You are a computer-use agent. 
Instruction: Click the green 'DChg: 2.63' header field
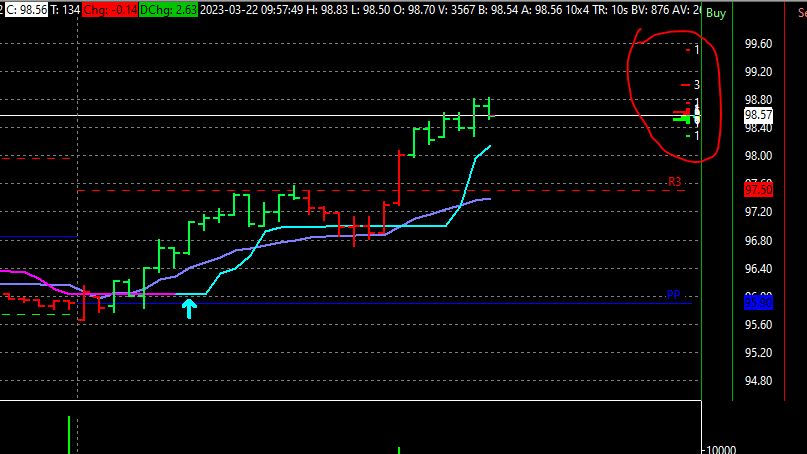[168, 10]
